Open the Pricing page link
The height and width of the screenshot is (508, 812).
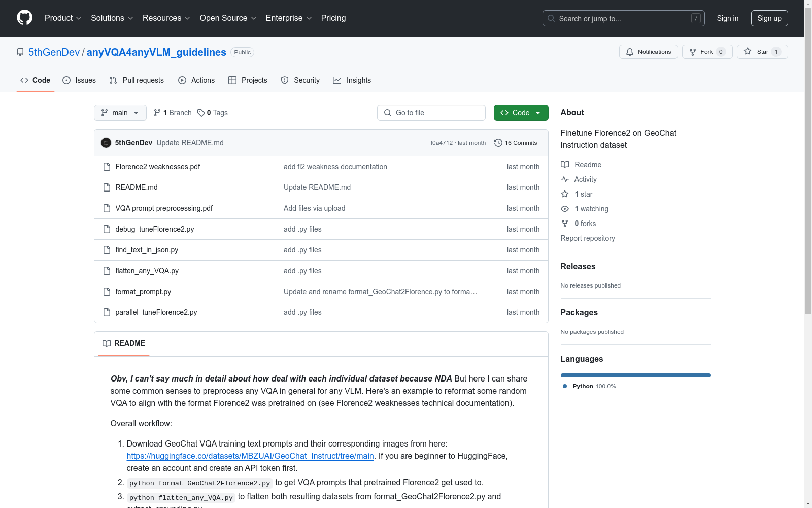pyautogui.click(x=333, y=18)
